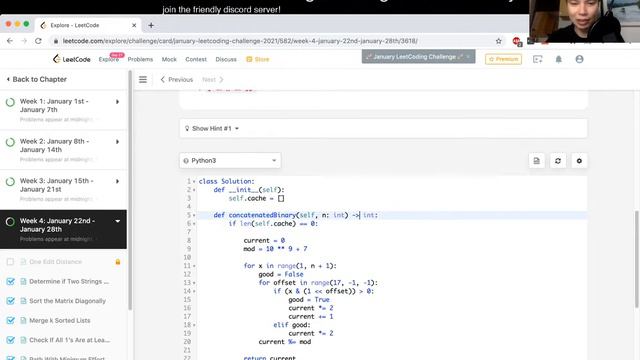Click the January LeetCoding Challenge banner
This screenshot has width=640, height=360.
(418, 57)
